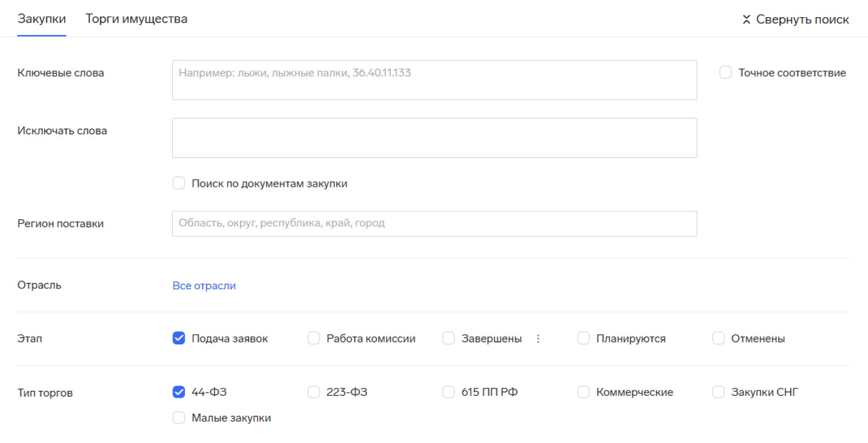Check the 615 ПП РФ option
Viewport: 868px width, 443px height.
[449, 392]
